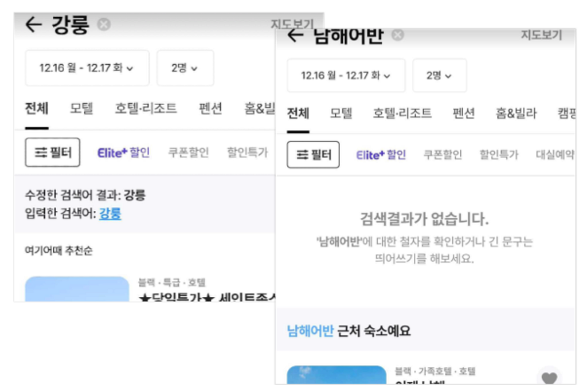Open 지도보기 in 남해어반 panel
587x392 pixels.
coord(541,35)
